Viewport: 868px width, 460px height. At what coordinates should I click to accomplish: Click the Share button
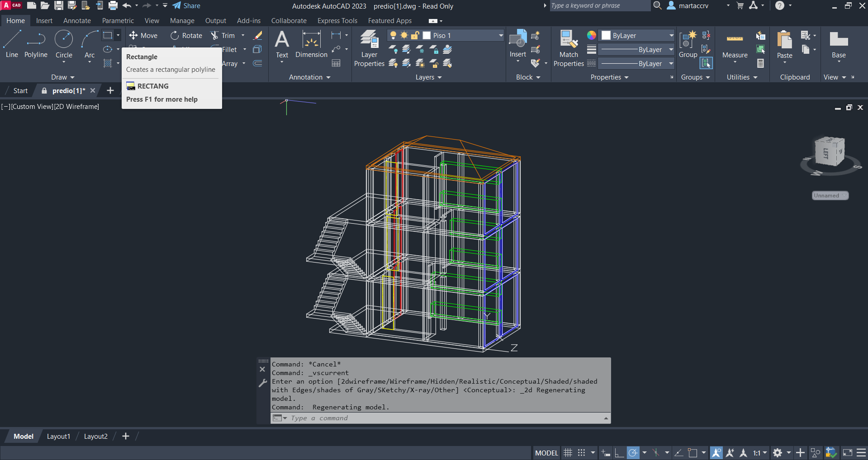[x=186, y=6]
